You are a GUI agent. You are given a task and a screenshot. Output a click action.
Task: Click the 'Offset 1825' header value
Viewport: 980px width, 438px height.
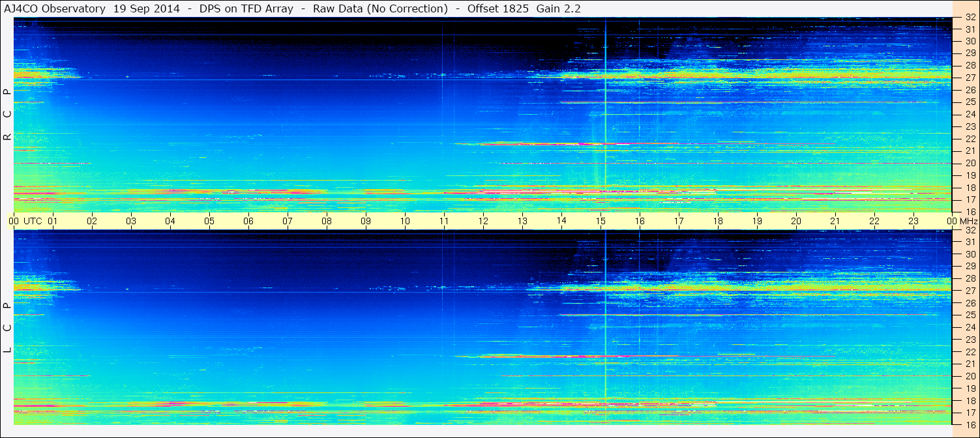tap(497, 8)
